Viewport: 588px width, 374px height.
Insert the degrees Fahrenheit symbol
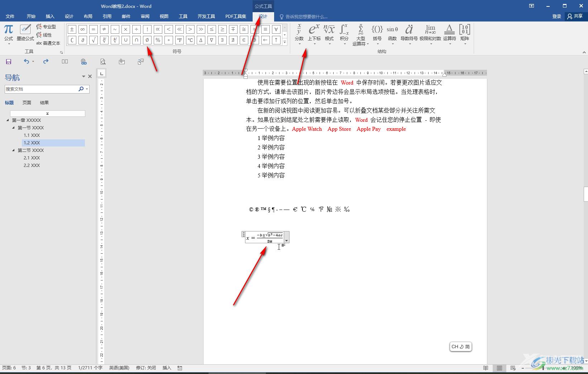point(180,40)
